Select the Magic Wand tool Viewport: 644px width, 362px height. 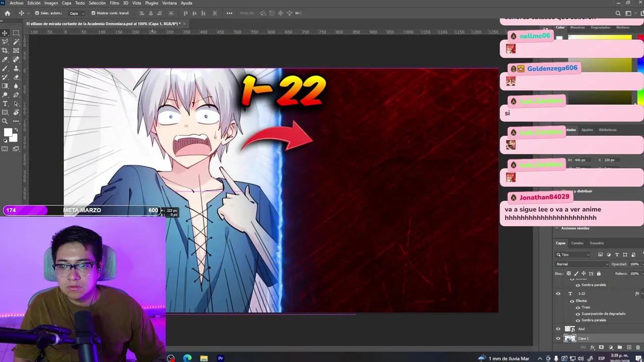16,42
